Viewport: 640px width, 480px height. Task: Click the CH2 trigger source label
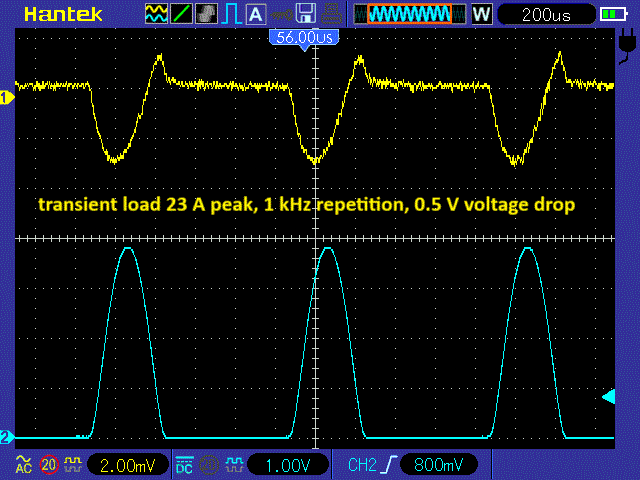[x=362, y=464]
